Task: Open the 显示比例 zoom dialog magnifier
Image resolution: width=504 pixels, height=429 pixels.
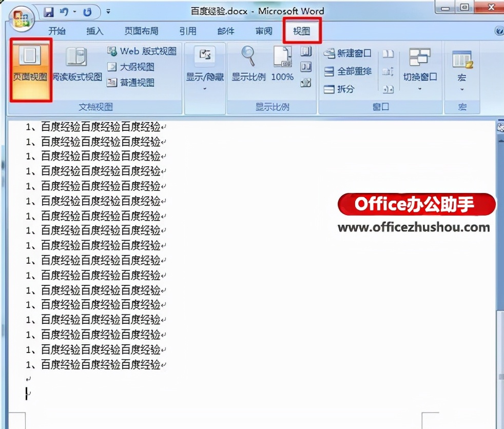Action: (x=248, y=64)
